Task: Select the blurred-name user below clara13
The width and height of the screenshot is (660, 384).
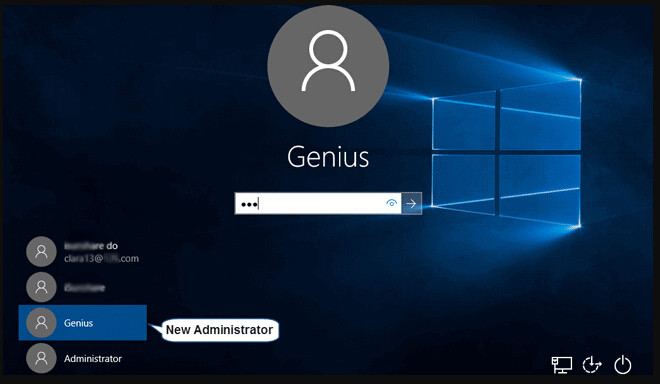Action: 82,287
